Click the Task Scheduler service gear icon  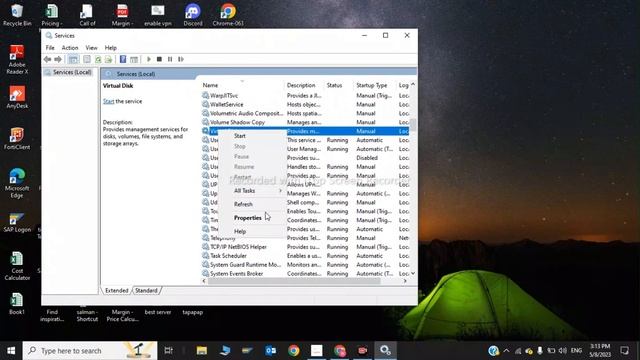(205, 256)
